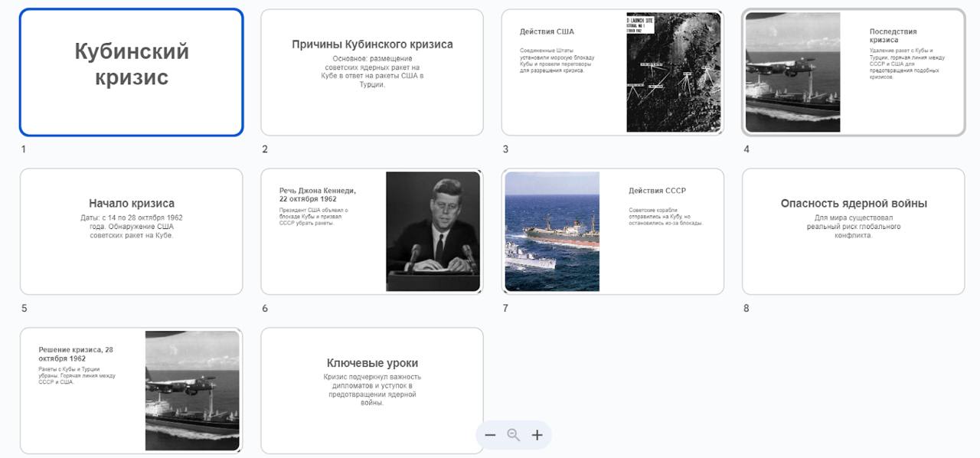Select slide 7 Действия СССР
The height and width of the screenshot is (458, 980).
tap(612, 231)
